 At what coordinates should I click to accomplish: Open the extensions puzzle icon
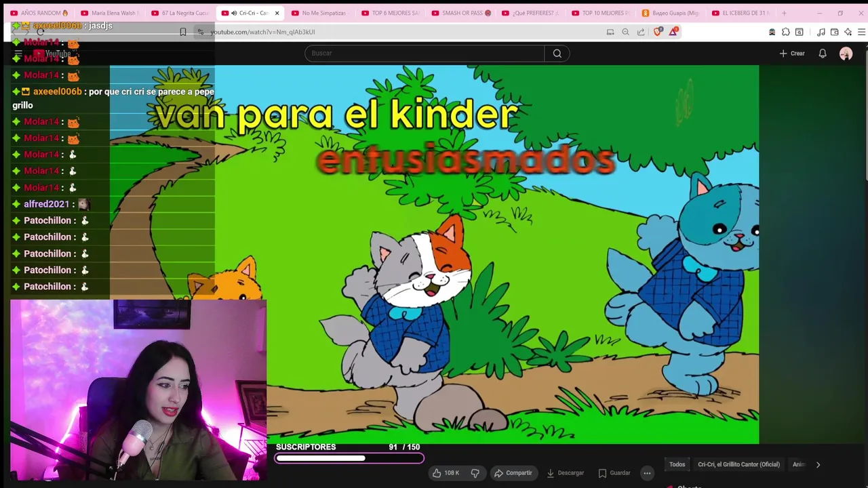click(785, 32)
